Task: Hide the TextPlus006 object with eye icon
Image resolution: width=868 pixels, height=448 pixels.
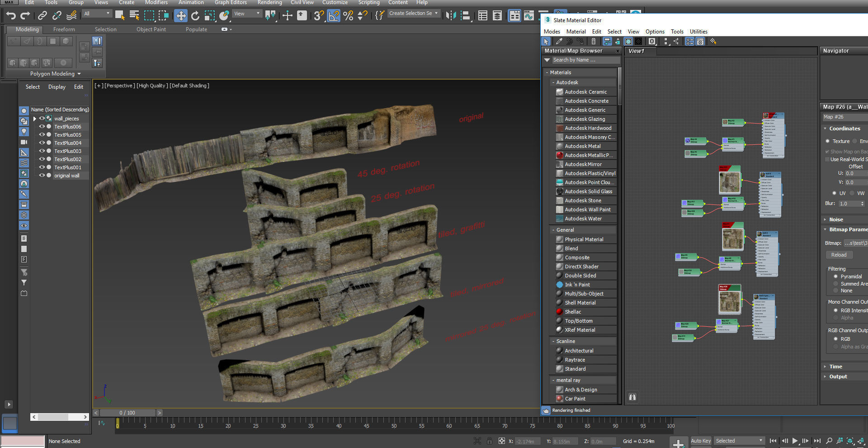Action: [42, 127]
